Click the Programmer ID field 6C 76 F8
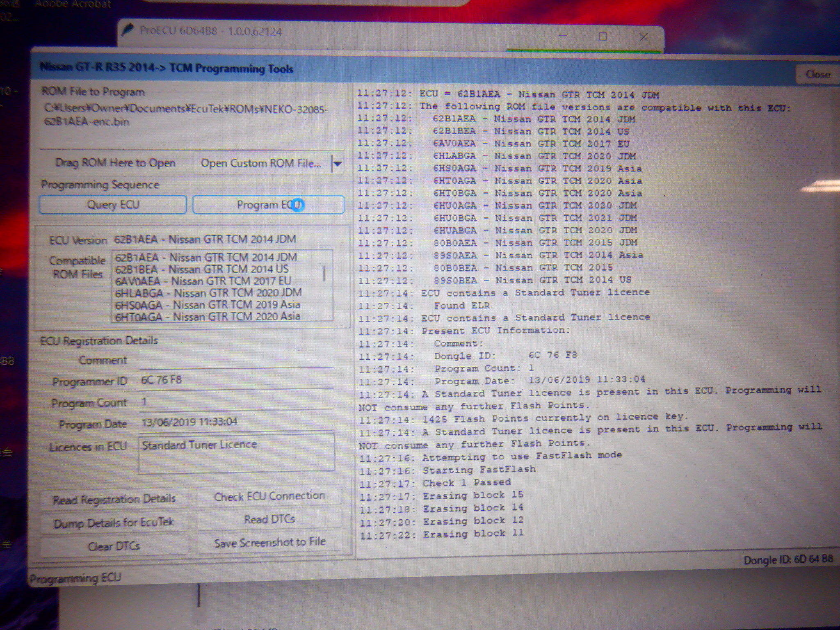 [236, 380]
